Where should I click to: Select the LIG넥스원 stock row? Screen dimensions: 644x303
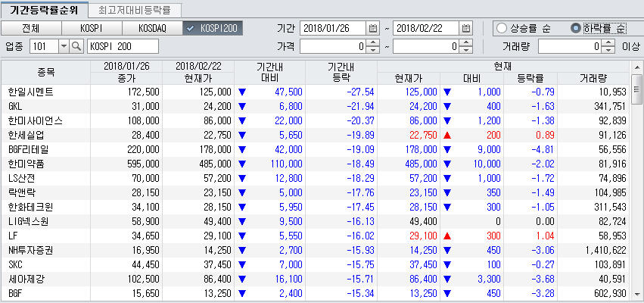(315, 222)
